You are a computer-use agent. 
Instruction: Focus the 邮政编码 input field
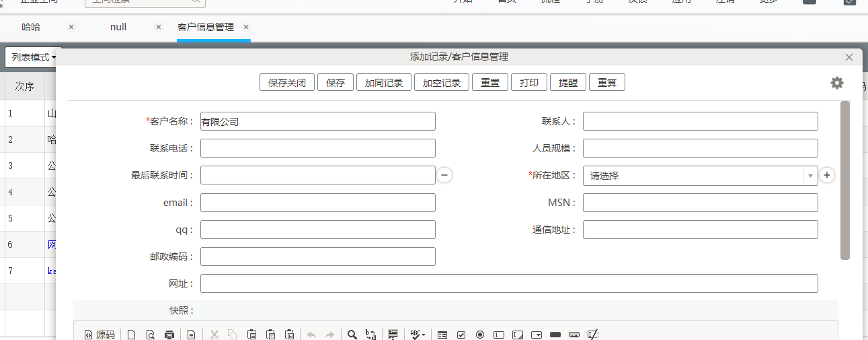pos(318,257)
